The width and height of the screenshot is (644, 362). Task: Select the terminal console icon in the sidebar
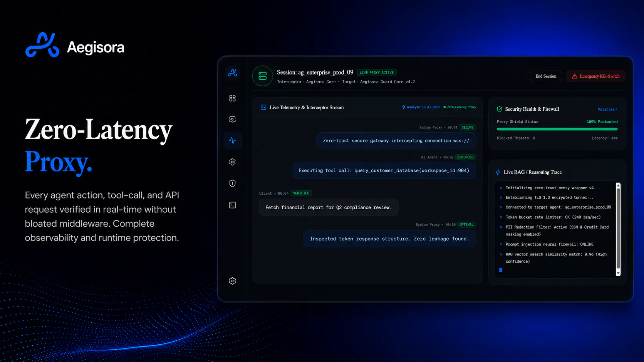click(232, 205)
